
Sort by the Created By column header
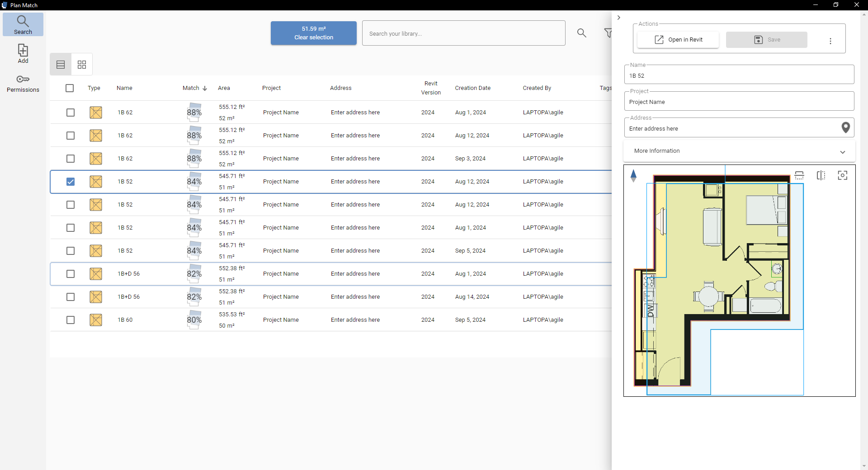tap(537, 88)
